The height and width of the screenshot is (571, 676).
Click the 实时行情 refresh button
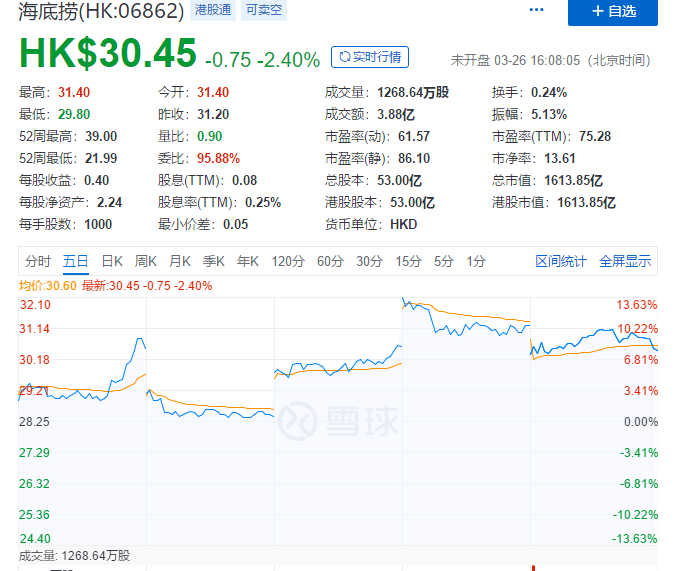370,57
